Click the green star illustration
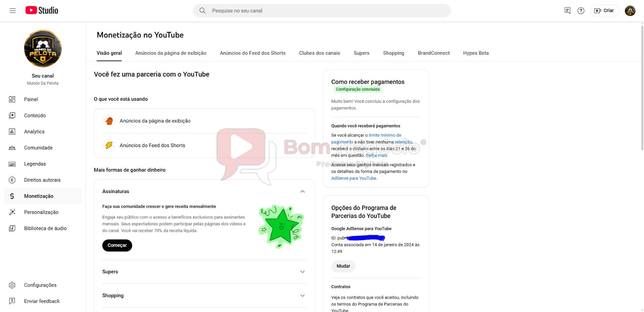Screen dimensions: 644x312 pos(281,226)
